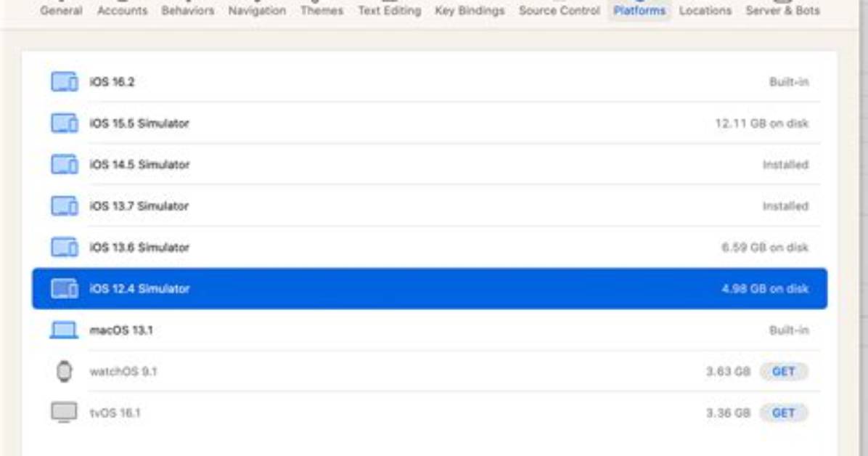Click Installed status of iOS 13.7 Simulator

(785, 206)
